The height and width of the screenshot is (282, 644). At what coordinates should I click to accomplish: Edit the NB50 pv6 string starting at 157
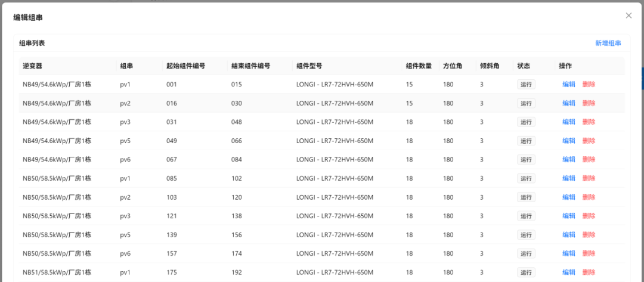point(568,253)
